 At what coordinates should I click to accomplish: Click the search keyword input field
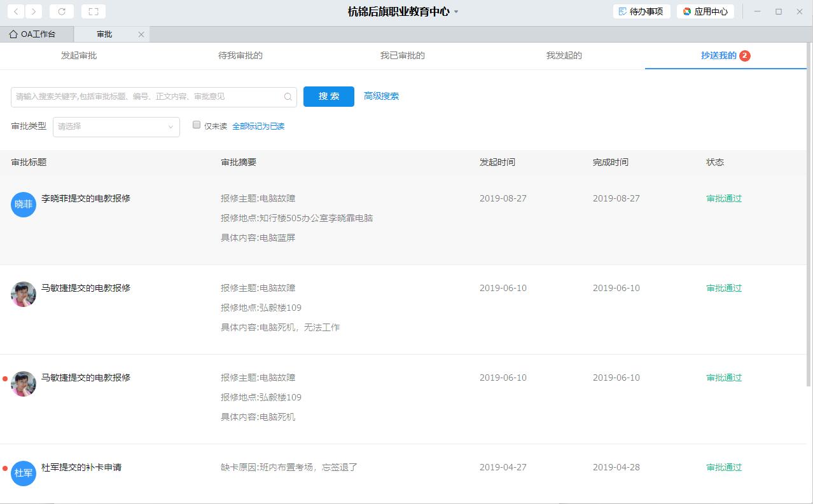[146, 97]
